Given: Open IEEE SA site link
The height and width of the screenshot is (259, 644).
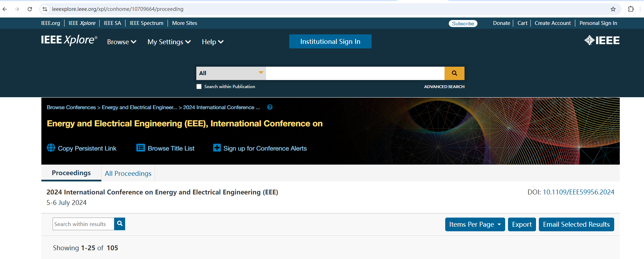Looking at the screenshot, I should 113,23.
